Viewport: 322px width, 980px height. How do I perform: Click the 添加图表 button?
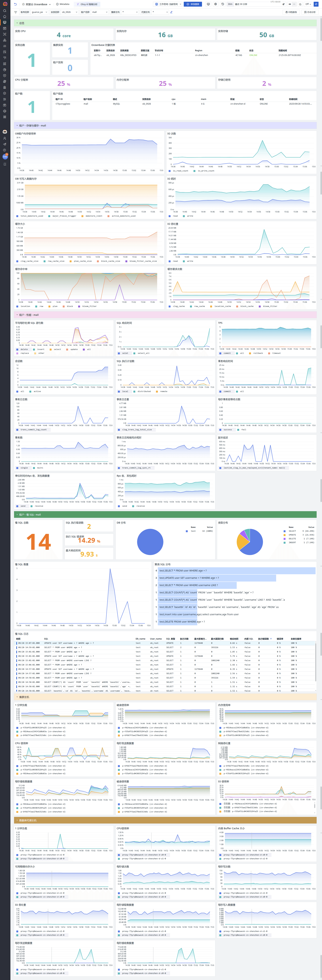[193, 4]
